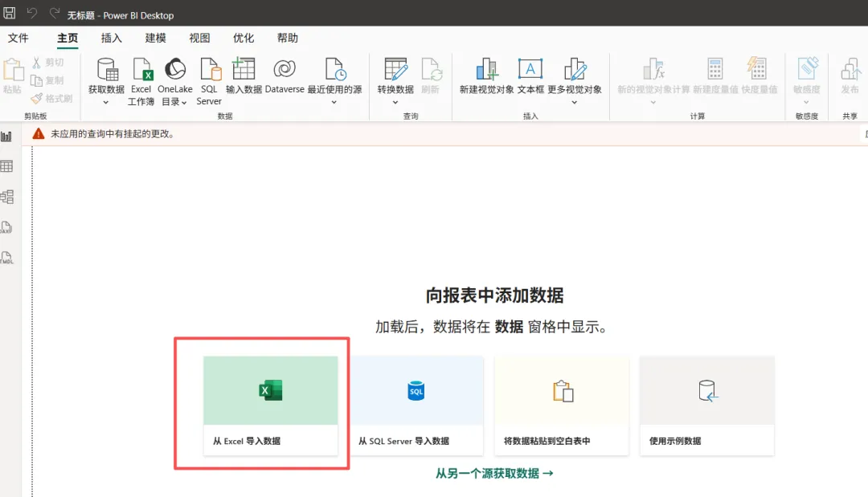Click the Save icon in title bar
Screen dimensions: 868x497
tap(10, 13)
